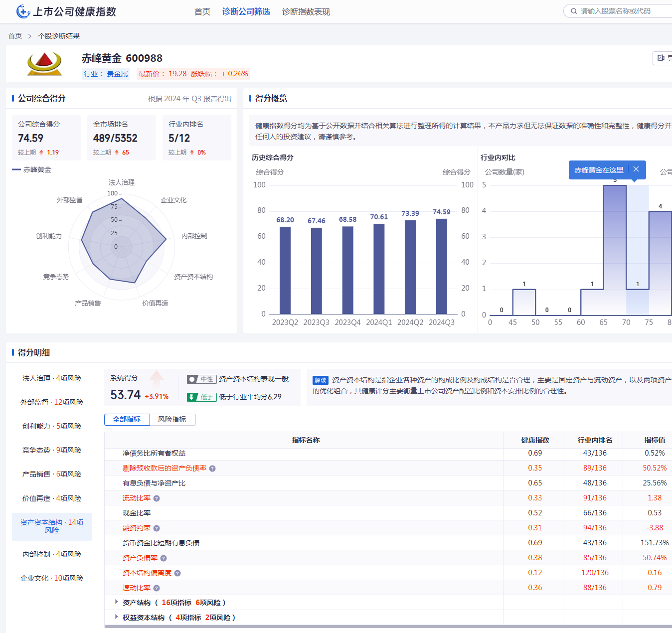Image resolution: width=672 pixels, height=633 pixels.
Task: Switch to 全部指标 indicator view
Action: 127,420
